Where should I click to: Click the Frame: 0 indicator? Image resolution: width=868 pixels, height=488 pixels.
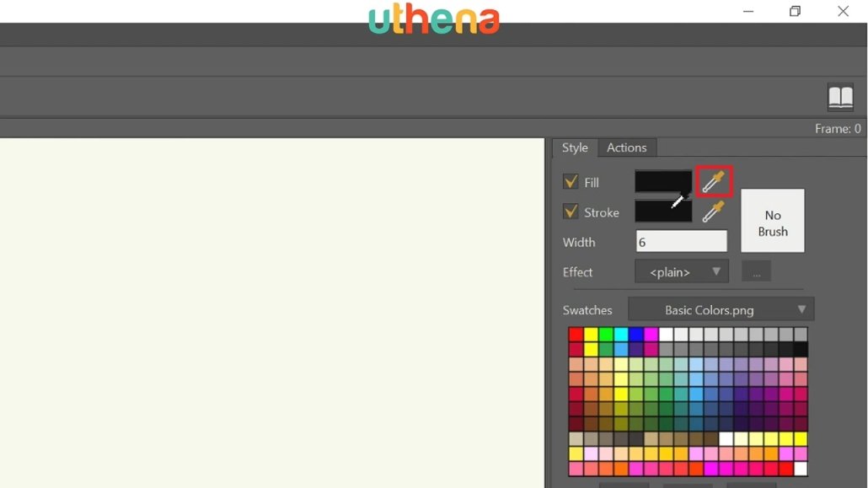pos(838,128)
